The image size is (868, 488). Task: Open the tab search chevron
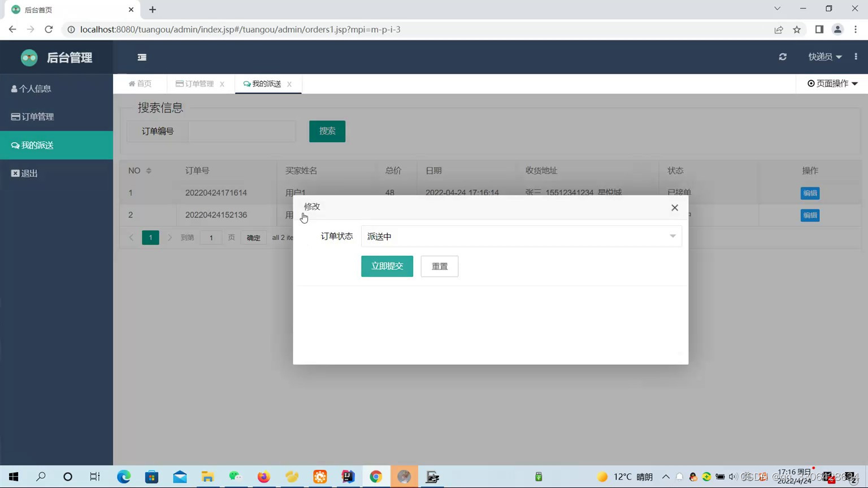[778, 8]
